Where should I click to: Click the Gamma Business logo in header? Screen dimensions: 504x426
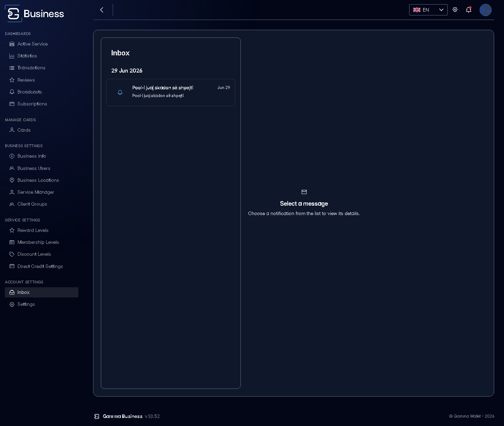[x=35, y=13]
